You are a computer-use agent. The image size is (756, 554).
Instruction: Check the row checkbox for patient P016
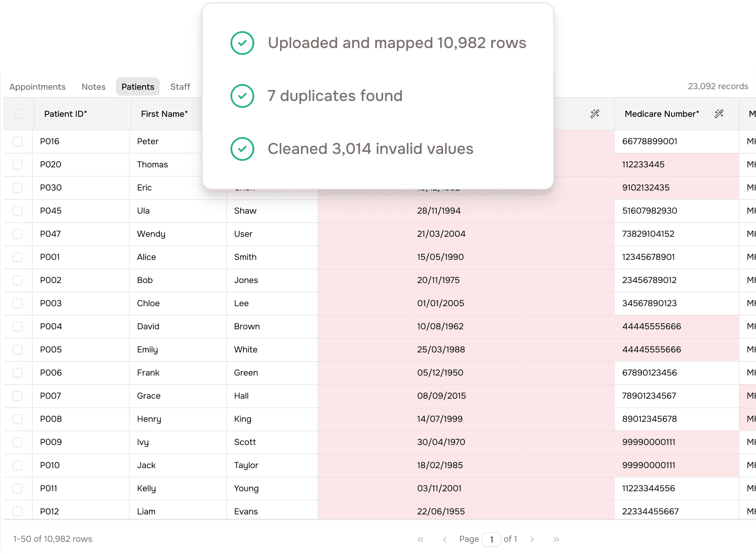click(x=18, y=141)
